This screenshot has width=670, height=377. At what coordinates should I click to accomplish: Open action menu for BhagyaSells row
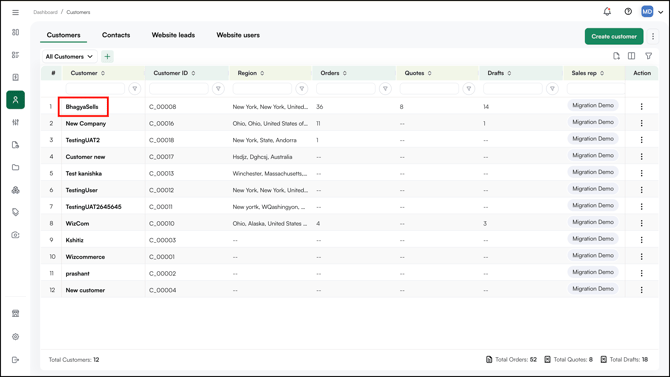pyautogui.click(x=641, y=106)
